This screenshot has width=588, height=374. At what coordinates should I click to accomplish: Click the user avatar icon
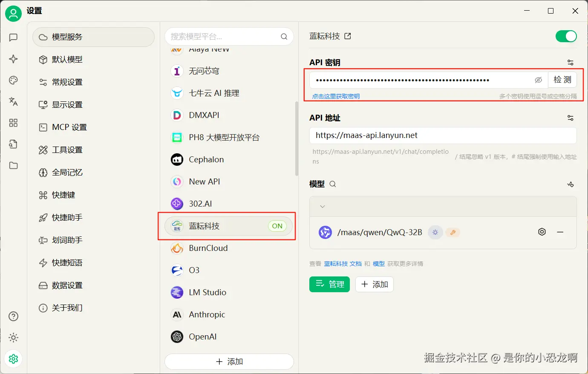click(x=13, y=14)
